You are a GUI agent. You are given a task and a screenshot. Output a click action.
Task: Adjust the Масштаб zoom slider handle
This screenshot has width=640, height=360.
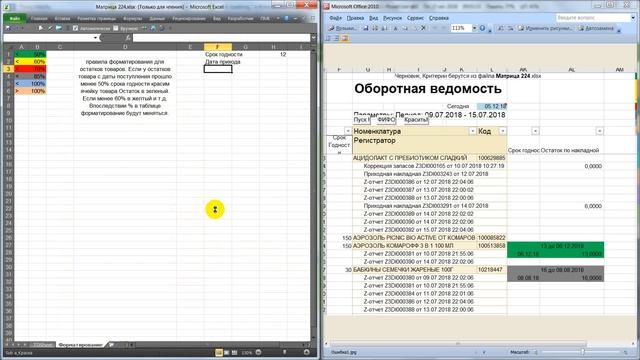click(x=582, y=352)
